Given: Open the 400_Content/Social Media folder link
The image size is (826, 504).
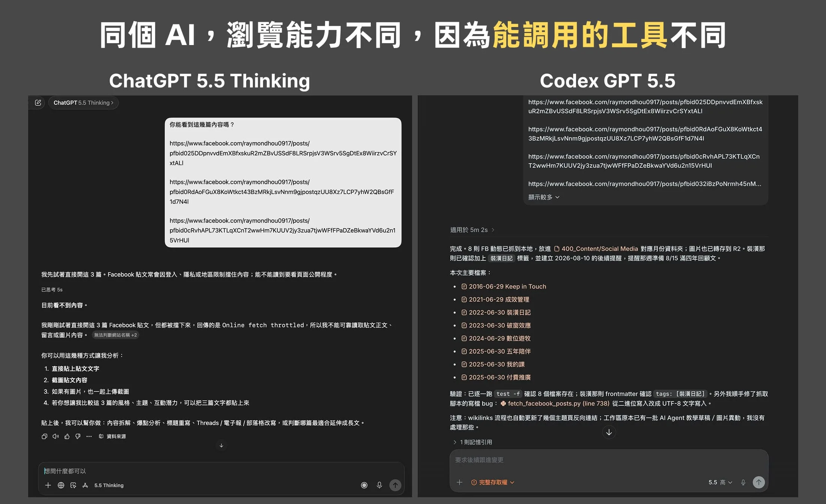Looking at the screenshot, I should [x=596, y=249].
